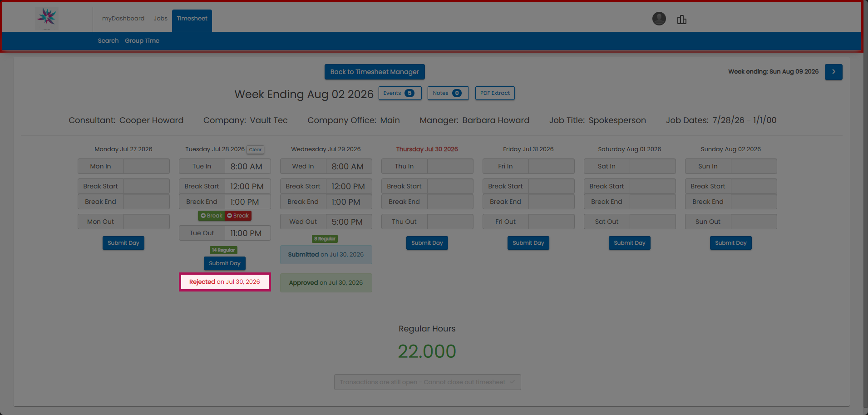Image resolution: width=868 pixels, height=415 pixels.
Task: Click the company building icon
Action: coord(682,20)
